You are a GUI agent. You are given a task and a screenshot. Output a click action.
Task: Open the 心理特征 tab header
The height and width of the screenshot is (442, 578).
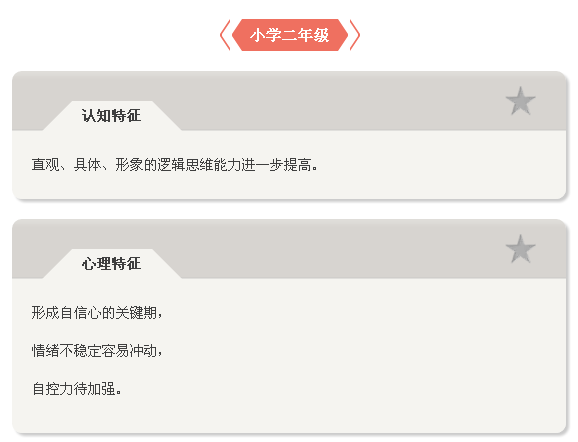click(x=111, y=264)
